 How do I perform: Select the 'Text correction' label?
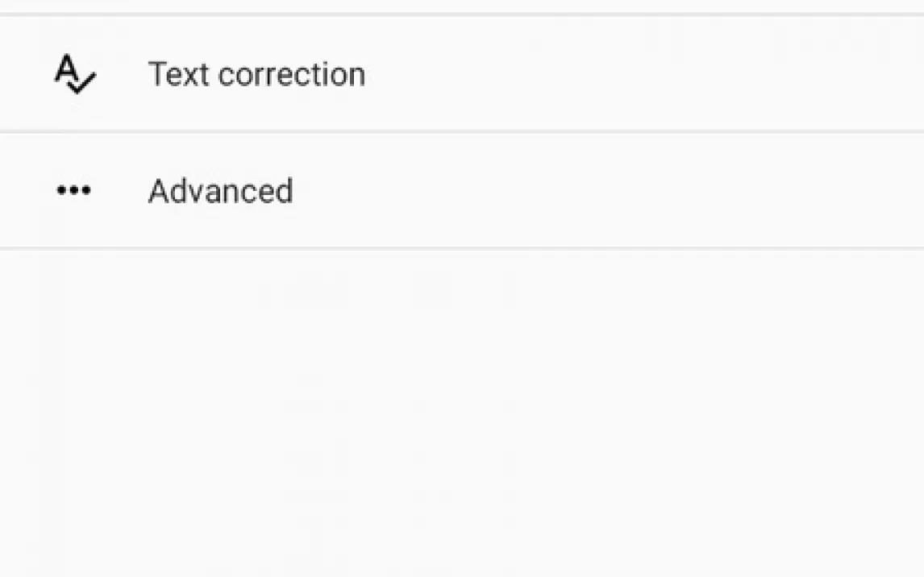(256, 74)
